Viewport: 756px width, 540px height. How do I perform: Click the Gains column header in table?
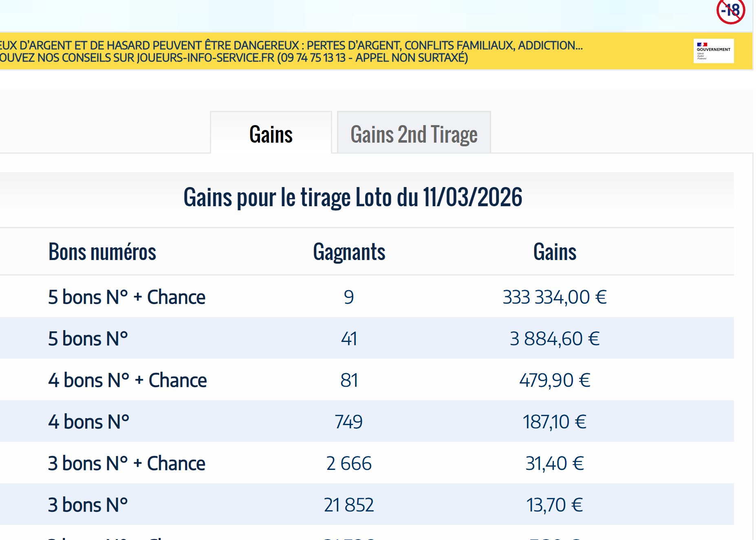point(555,252)
